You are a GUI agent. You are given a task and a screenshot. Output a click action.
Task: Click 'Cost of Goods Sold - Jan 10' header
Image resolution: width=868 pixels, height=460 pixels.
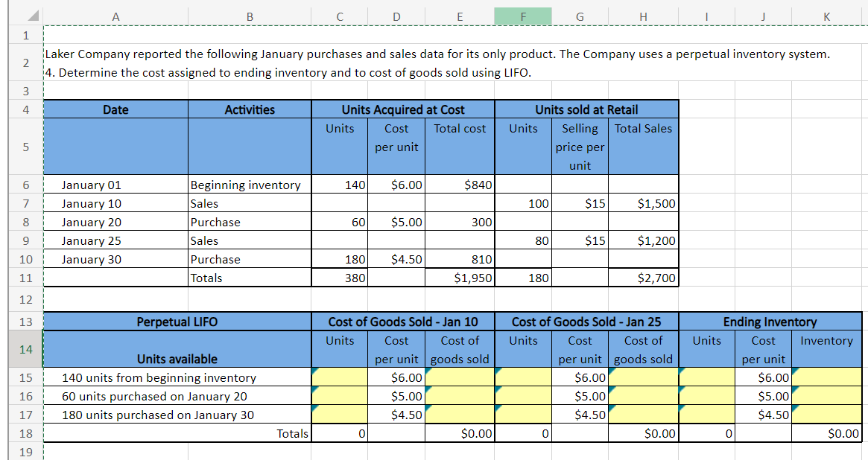pos(403,322)
